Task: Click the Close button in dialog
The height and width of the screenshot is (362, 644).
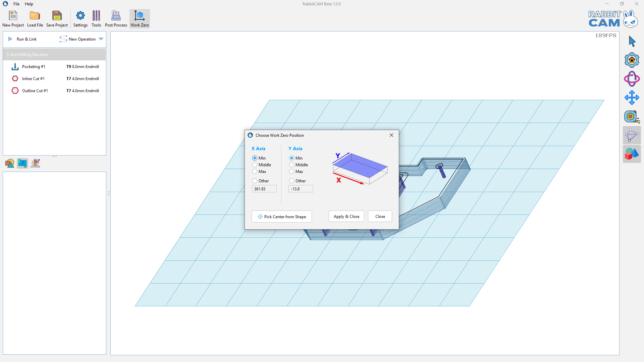Action: [380, 216]
